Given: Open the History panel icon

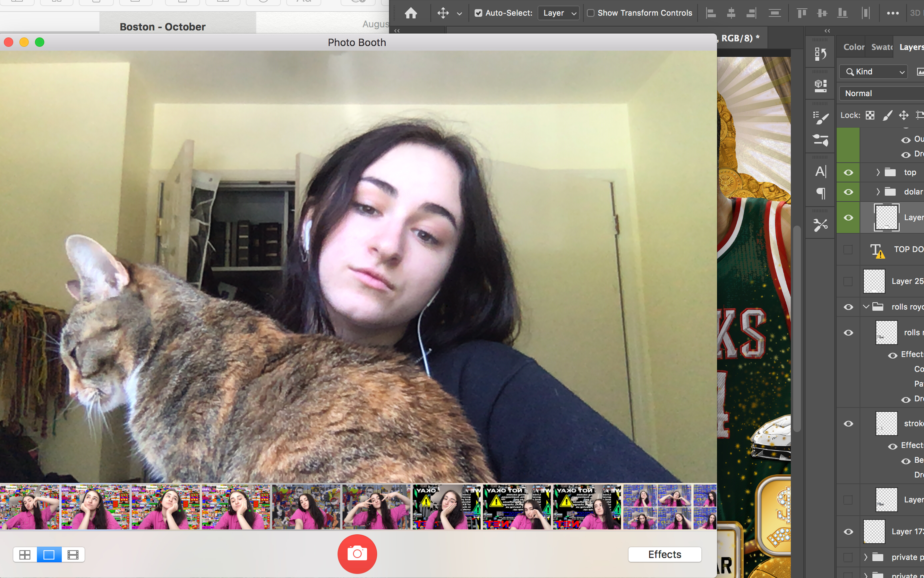Looking at the screenshot, I should [x=820, y=54].
